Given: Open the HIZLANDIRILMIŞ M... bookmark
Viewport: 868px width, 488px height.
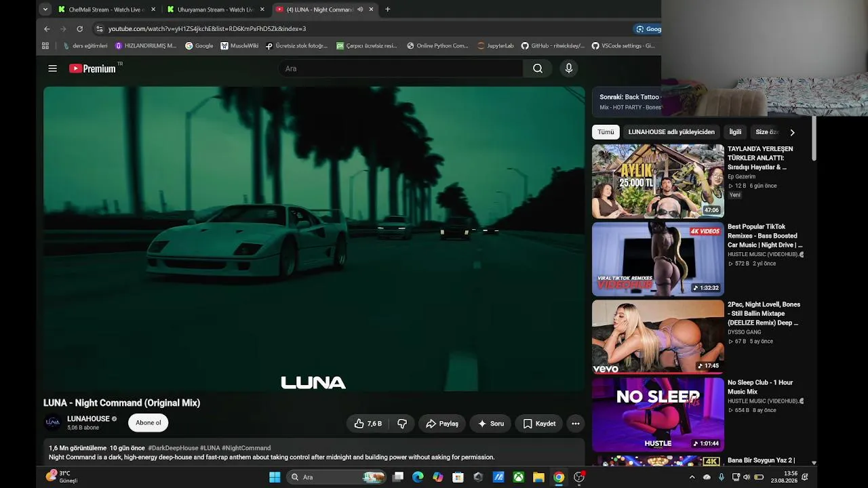Looking at the screenshot, I should click(146, 46).
